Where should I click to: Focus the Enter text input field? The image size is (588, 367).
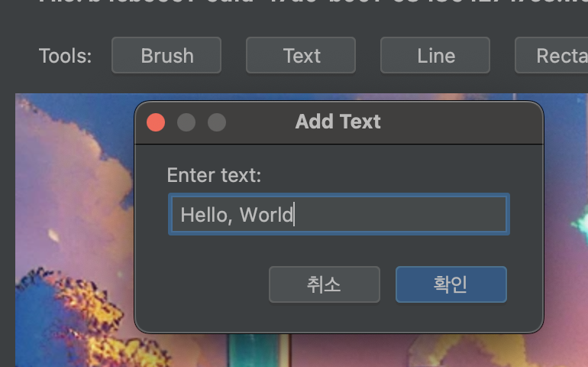click(x=339, y=215)
